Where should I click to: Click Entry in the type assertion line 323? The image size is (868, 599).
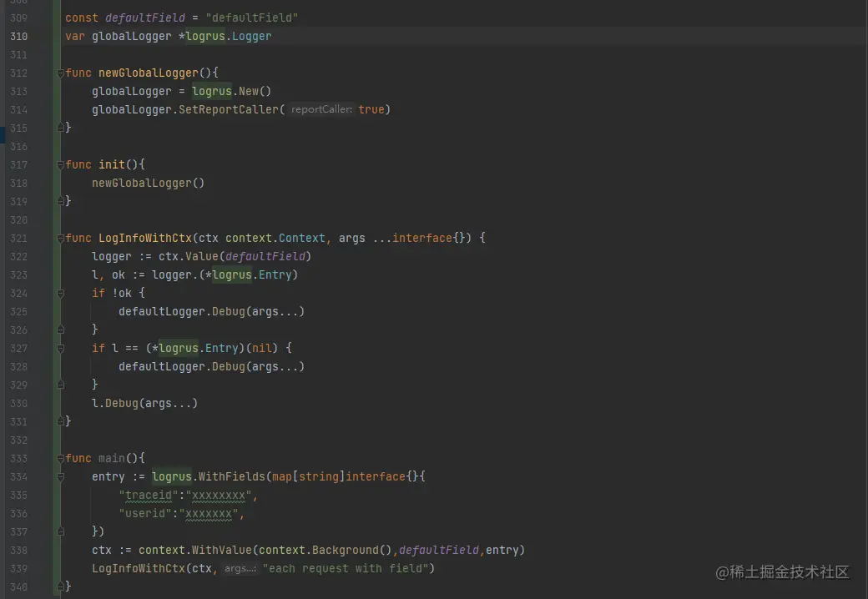[x=275, y=274]
